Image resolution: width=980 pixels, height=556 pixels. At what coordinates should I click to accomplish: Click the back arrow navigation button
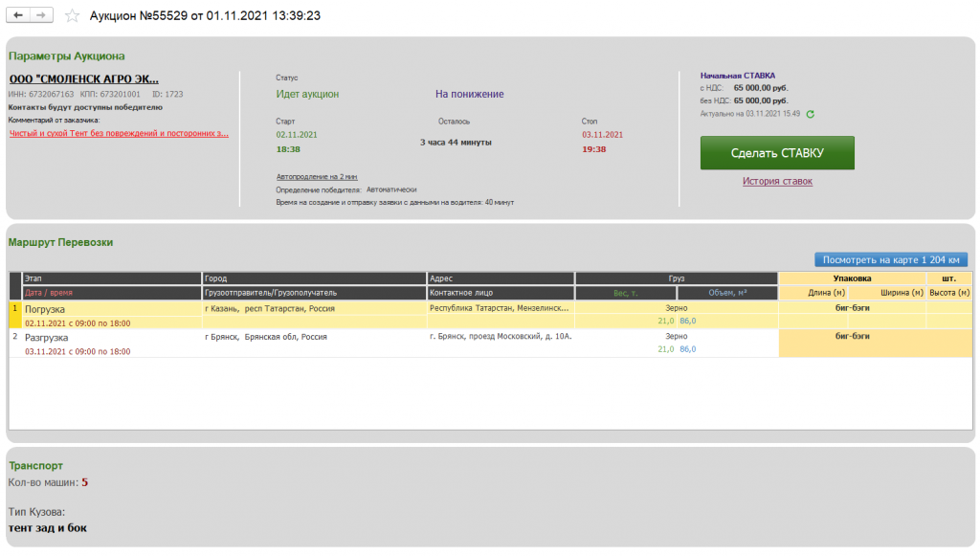18,15
